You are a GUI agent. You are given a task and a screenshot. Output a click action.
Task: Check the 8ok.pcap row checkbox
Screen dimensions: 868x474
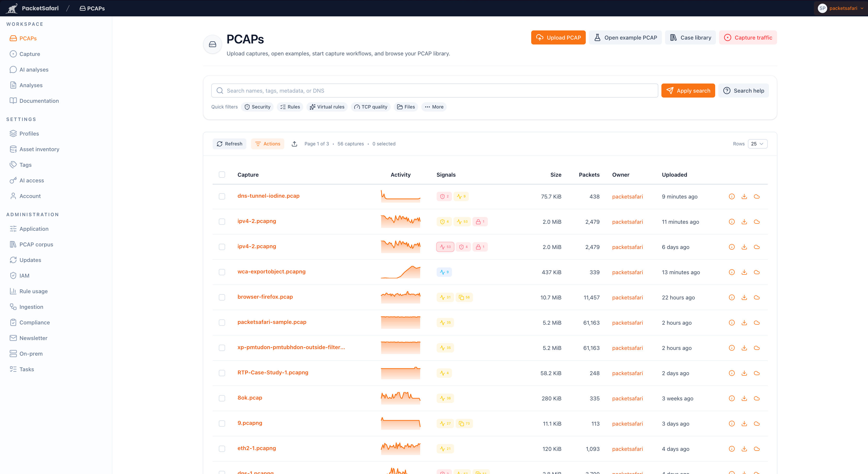tap(222, 399)
